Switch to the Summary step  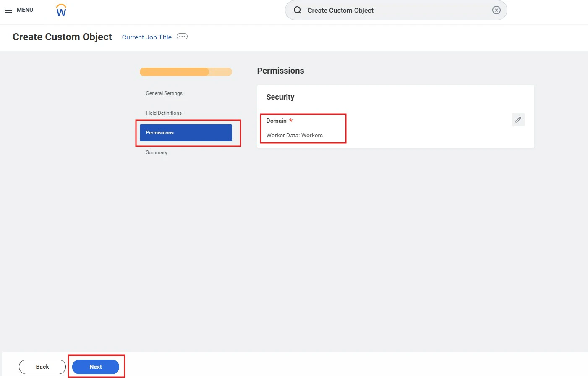click(156, 152)
